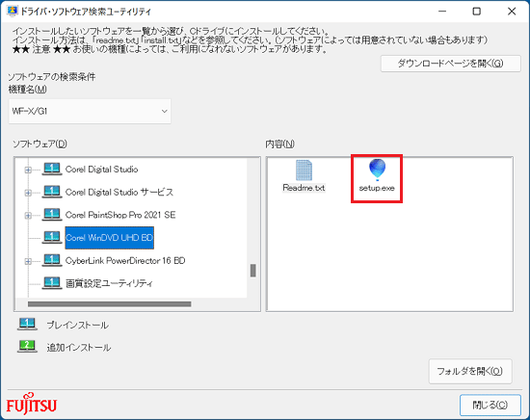Select Corel Digital Studio in the software list
Viewport: 530px width, 420px height.
101,170
